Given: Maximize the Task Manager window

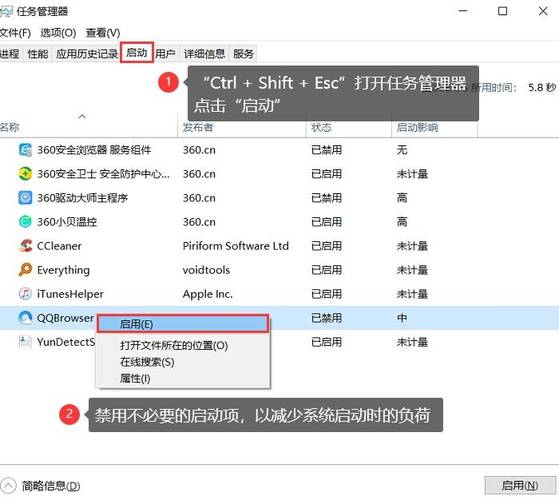Looking at the screenshot, I should coord(503,11).
